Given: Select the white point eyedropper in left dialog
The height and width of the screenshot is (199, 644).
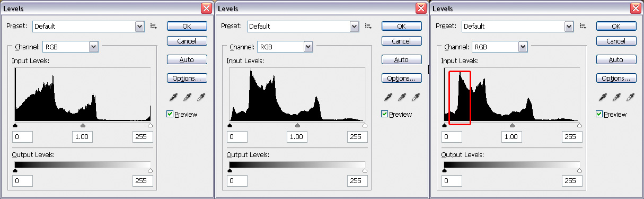Looking at the screenshot, I should pyautogui.click(x=201, y=97).
